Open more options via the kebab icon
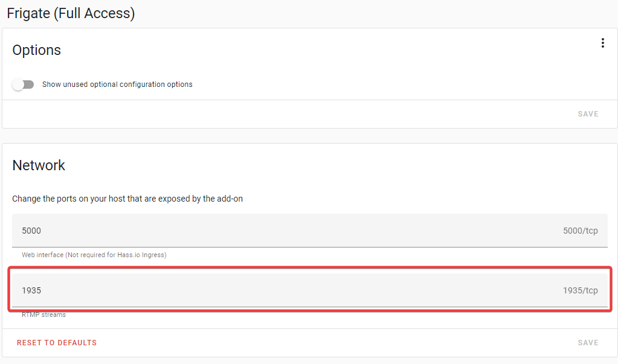The image size is (618, 364). point(602,43)
